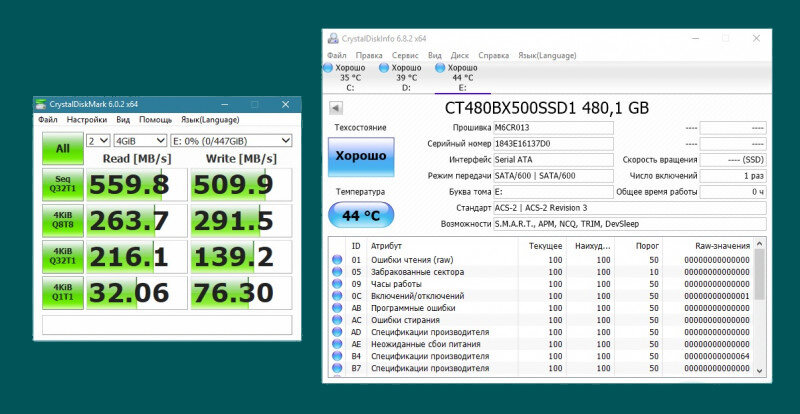Click status icon for attribute 05
Screen dimensions: 800x414
coord(337,272)
